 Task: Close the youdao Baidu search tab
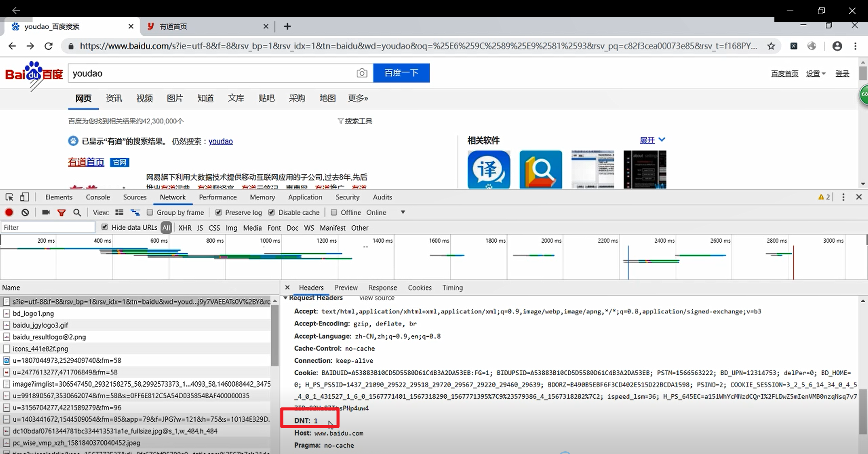pos(131,26)
